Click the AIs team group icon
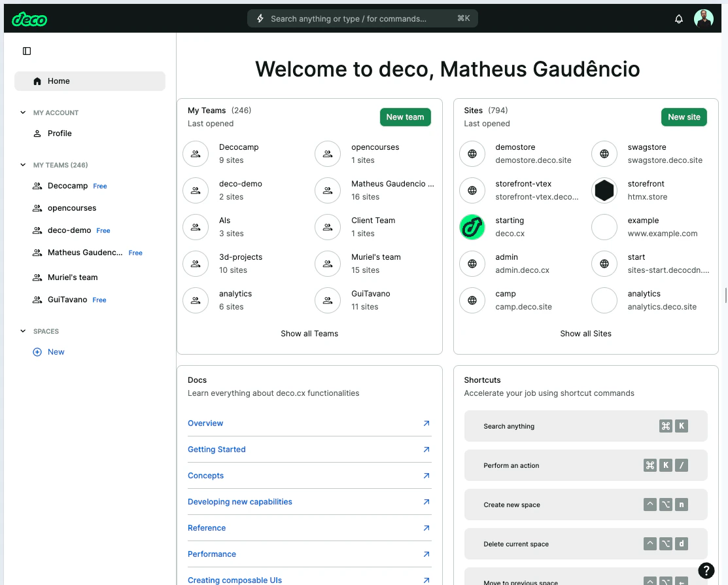 (196, 227)
